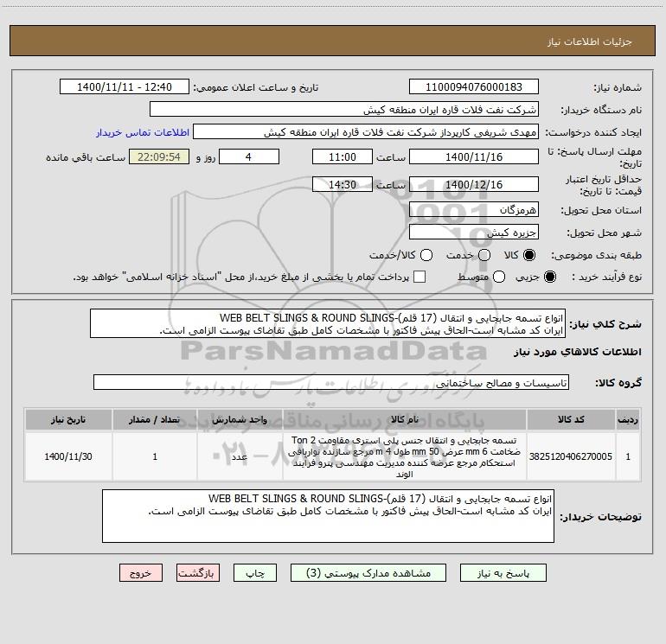Click the announcement date field 1400/11/11 - 12:40

tap(125, 87)
